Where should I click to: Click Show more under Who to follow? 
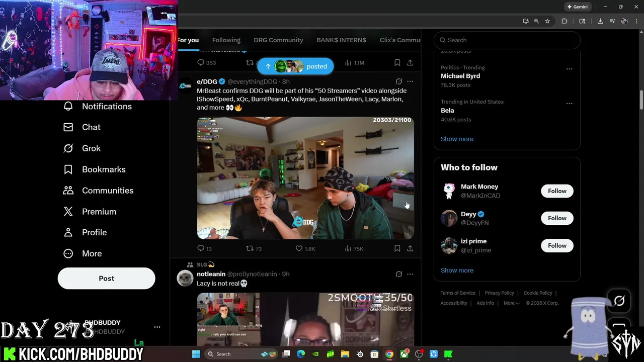pyautogui.click(x=457, y=270)
